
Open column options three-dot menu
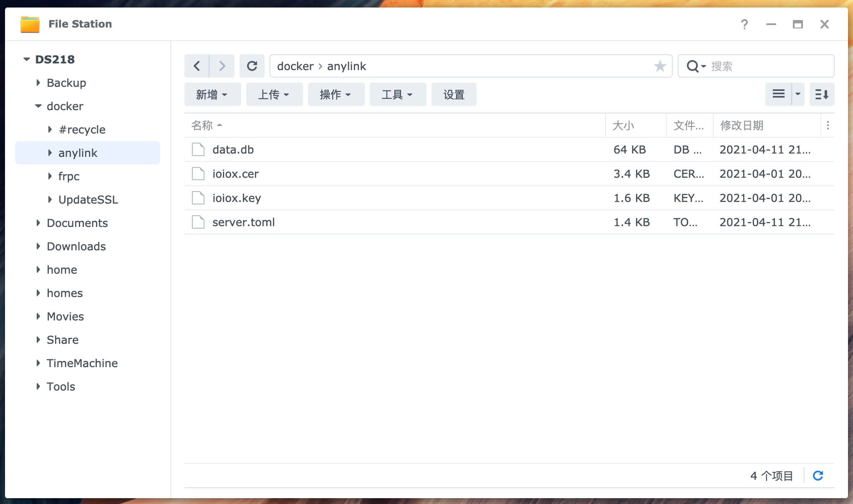tap(828, 125)
